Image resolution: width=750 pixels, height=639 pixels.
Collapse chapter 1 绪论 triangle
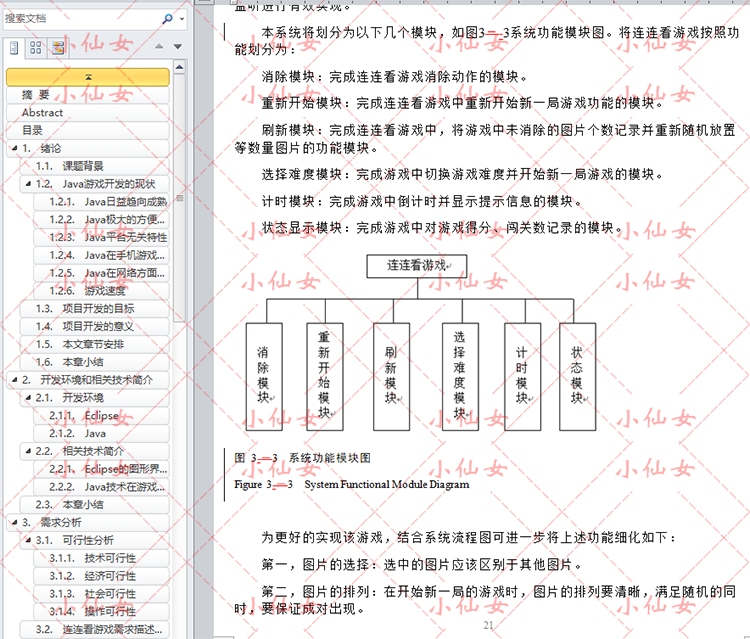pyautogui.click(x=14, y=148)
